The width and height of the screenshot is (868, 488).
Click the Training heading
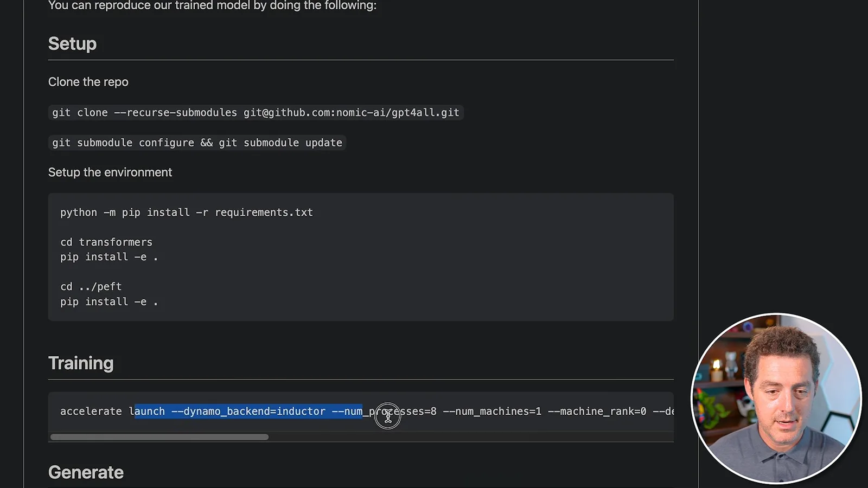coord(81,363)
